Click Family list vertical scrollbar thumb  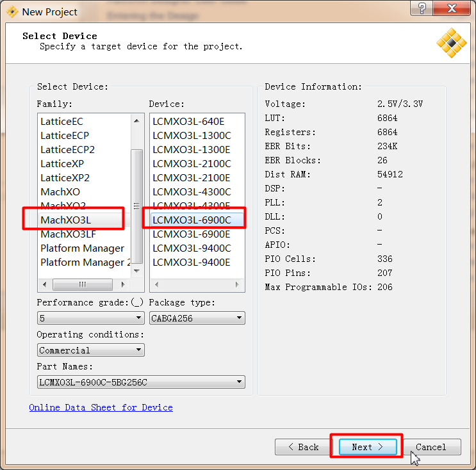[x=136, y=206]
